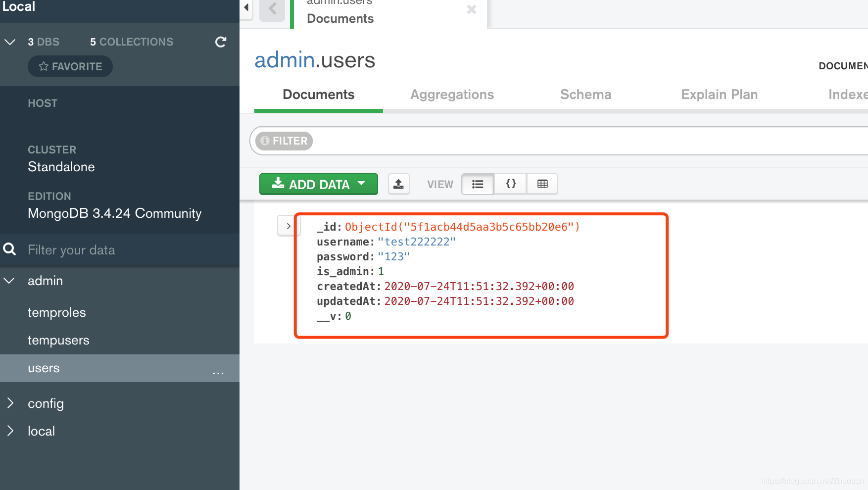Open the Indexes tab

(x=848, y=95)
